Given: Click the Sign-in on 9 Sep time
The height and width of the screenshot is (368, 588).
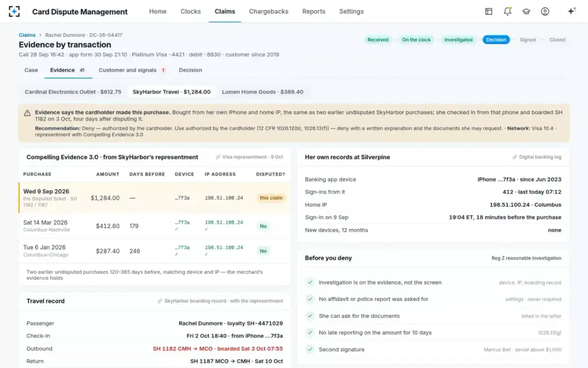Looking at the screenshot, I should click(x=505, y=217).
